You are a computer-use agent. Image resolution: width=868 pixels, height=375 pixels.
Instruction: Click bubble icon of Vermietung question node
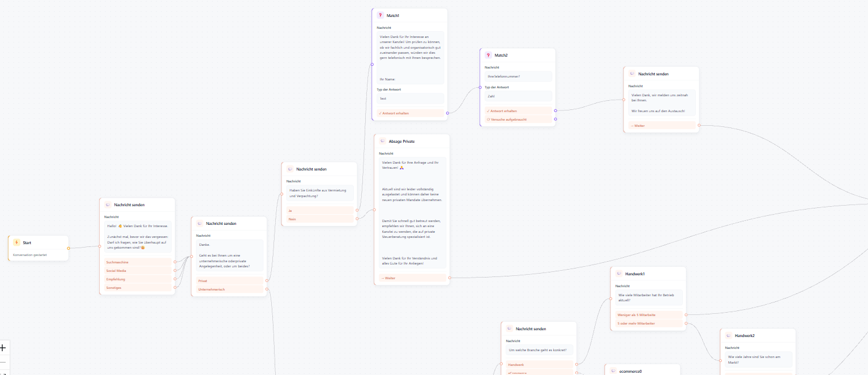point(290,169)
